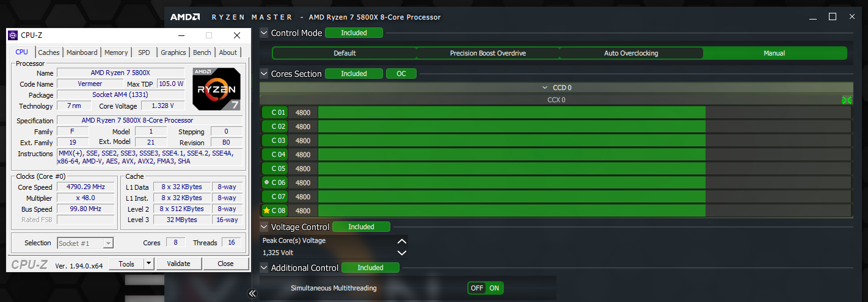Collapse the Control Mode section

click(264, 33)
